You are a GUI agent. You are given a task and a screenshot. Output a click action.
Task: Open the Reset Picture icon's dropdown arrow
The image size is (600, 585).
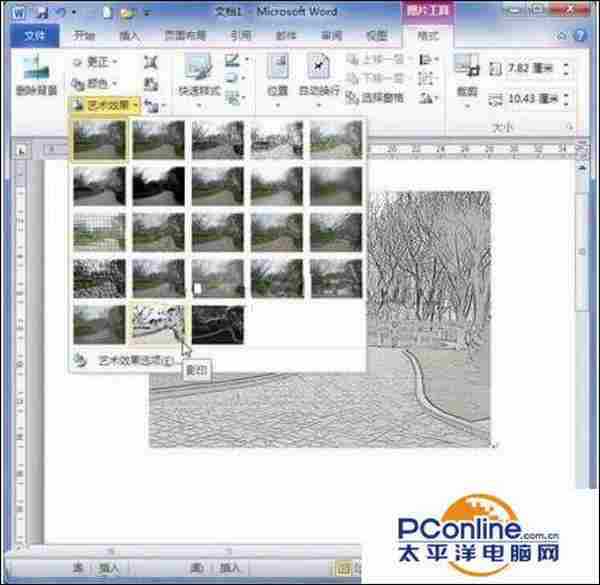(164, 106)
